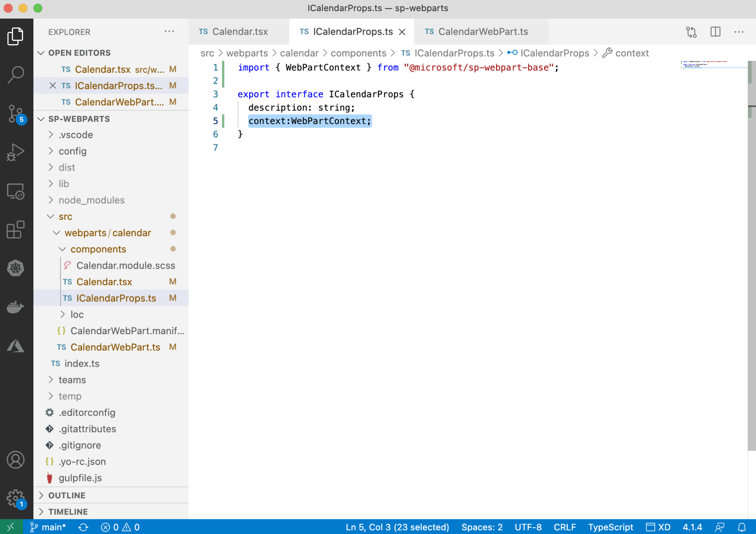Image resolution: width=756 pixels, height=534 pixels.
Task: Switch to the CalendarWebPart.ts tab
Action: click(x=483, y=32)
